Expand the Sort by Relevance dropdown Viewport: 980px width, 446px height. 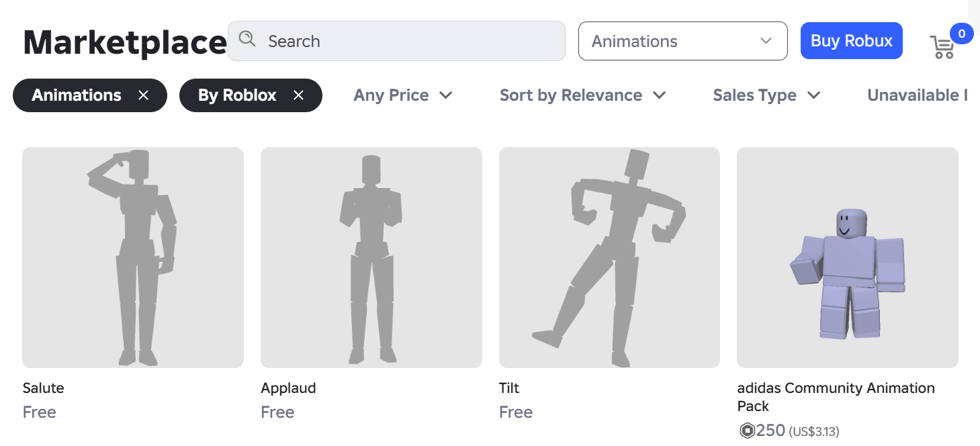582,95
